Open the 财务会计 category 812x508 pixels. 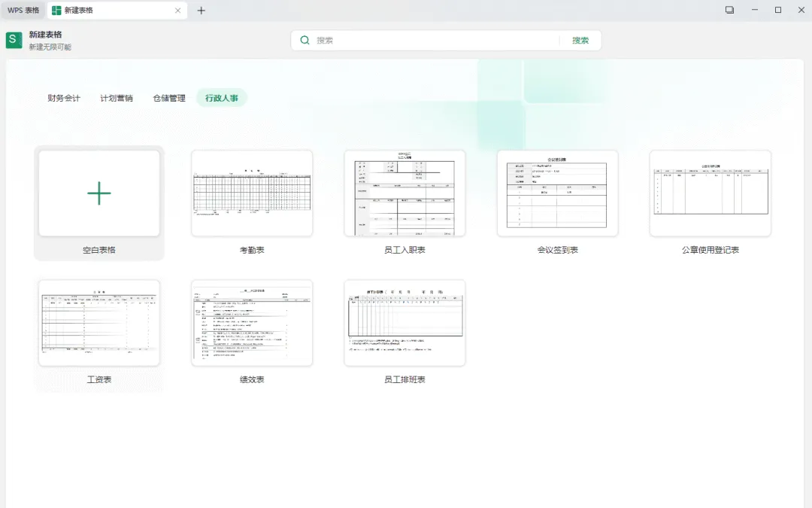point(64,98)
